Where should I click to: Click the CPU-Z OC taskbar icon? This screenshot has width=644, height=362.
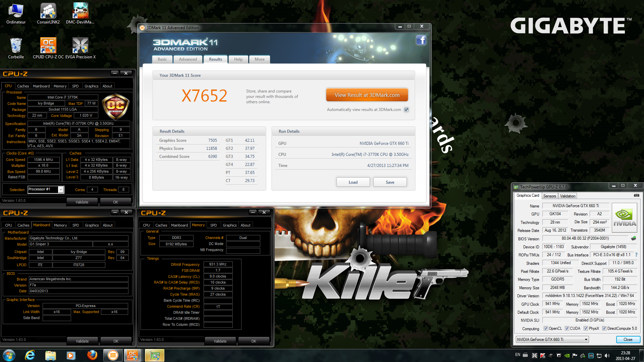coord(132,355)
